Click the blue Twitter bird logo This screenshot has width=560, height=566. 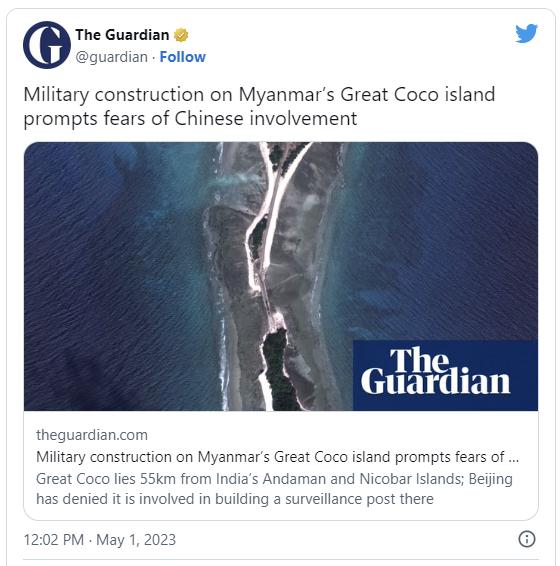(x=526, y=34)
